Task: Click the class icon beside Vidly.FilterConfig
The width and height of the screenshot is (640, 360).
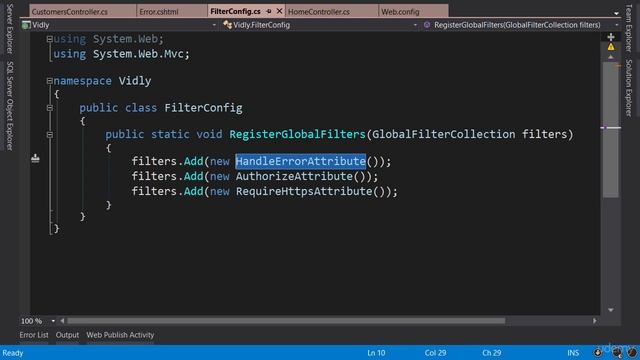Action: pyautogui.click(x=227, y=25)
